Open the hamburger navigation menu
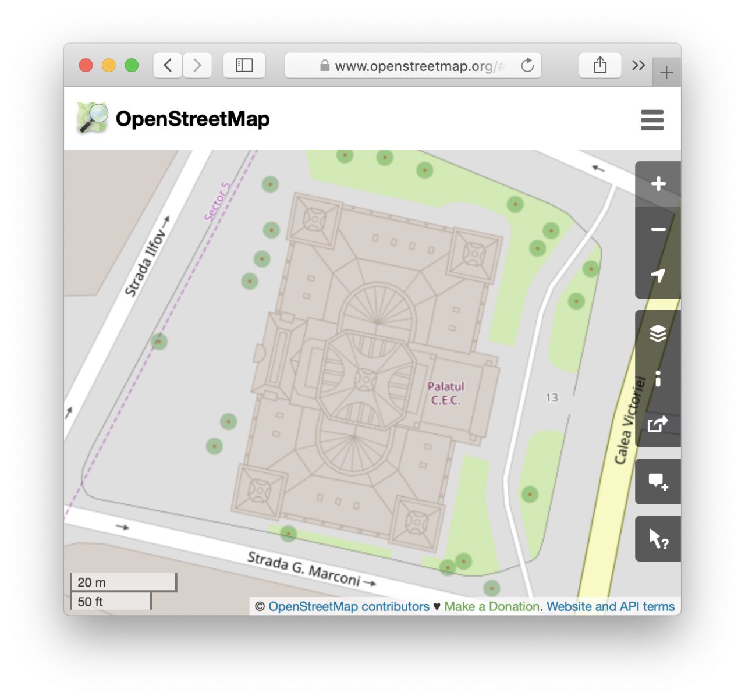 (x=652, y=120)
